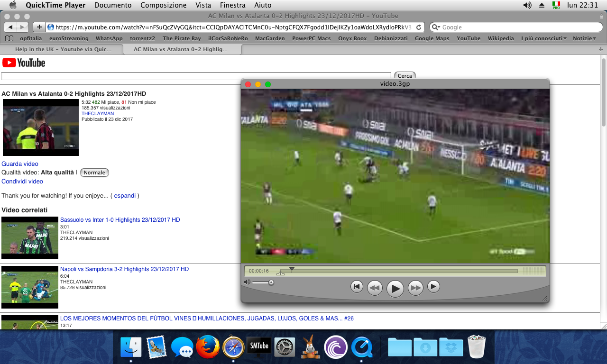Open Finder from the Dock
Viewport: 607px width, 364px height.
pyautogui.click(x=131, y=347)
